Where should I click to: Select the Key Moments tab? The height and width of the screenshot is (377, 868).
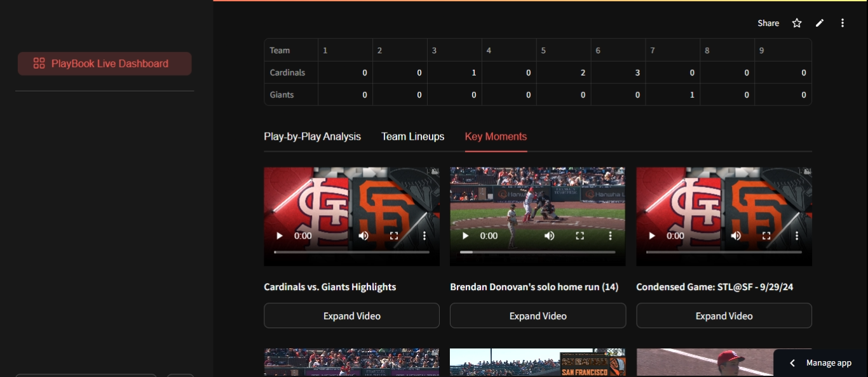click(496, 136)
